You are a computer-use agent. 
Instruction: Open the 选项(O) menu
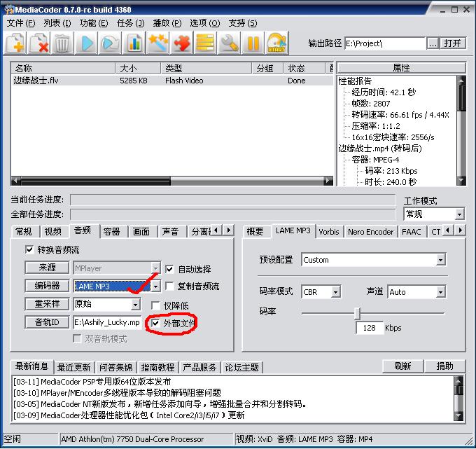(x=205, y=23)
